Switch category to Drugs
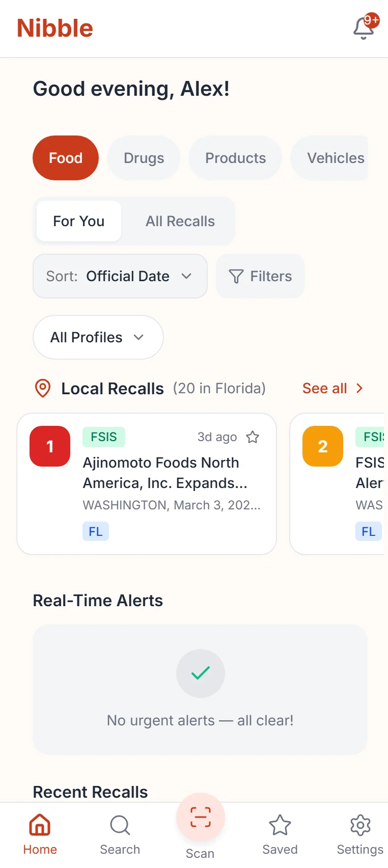The image size is (388, 868). (144, 158)
